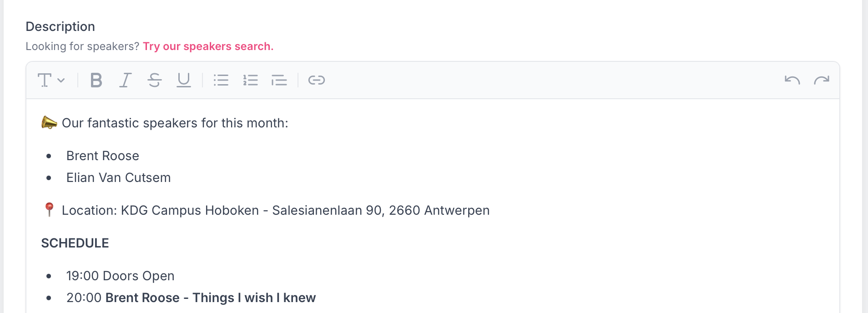Open the speakers search link
This screenshot has height=313, width=868.
pyautogui.click(x=208, y=46)
